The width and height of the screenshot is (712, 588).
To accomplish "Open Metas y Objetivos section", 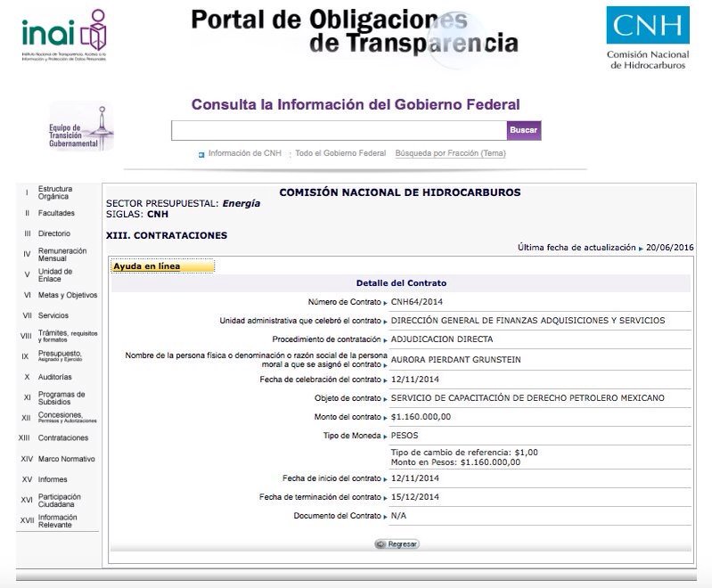I will click(68, 295).
